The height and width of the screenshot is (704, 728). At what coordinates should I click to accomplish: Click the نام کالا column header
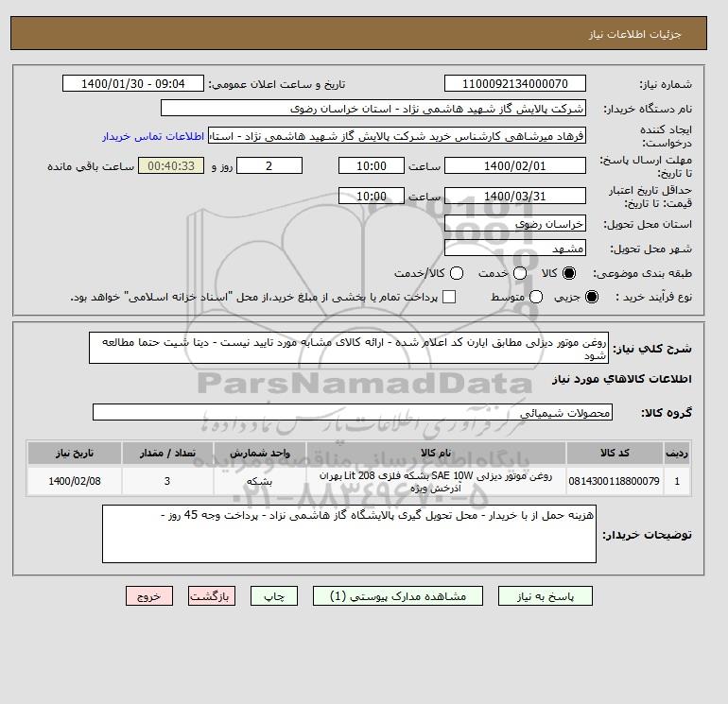tap(436, 453)
